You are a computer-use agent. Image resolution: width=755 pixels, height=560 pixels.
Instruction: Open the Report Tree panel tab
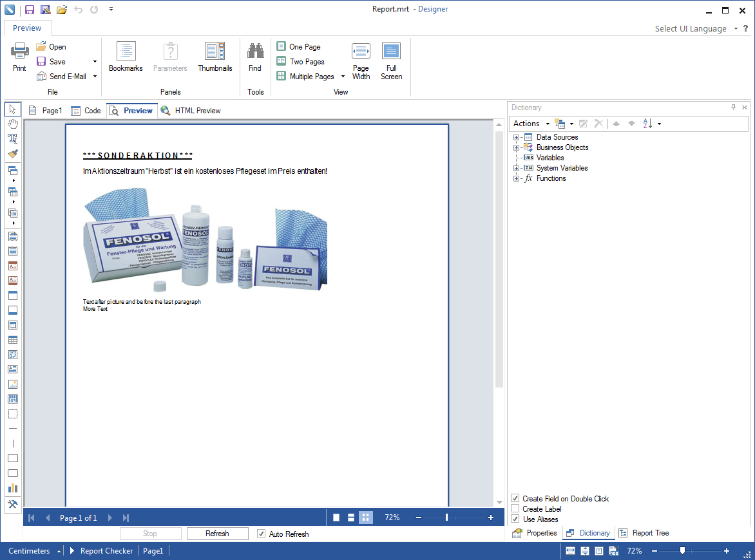(644, 533)
